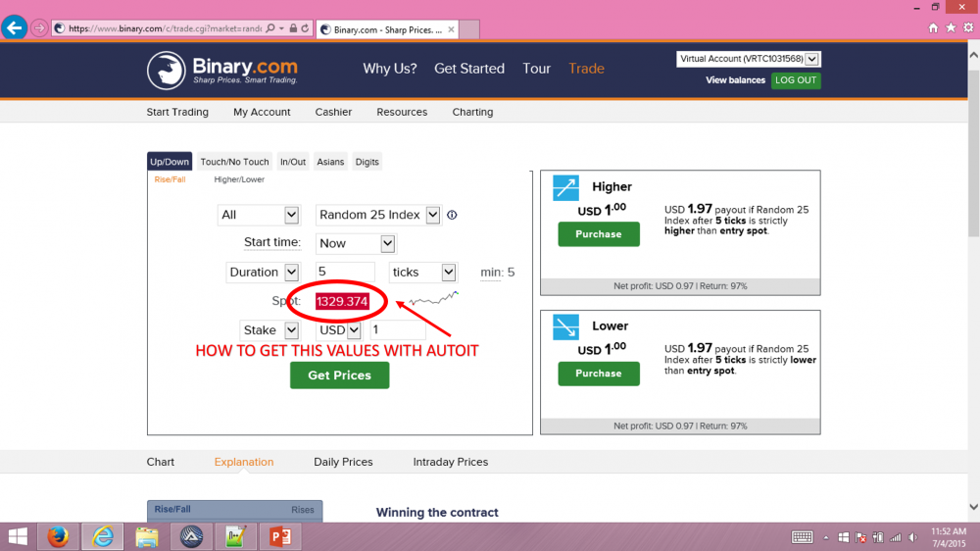Switch to Higher/Lower sub-tab
This screenshot has height=551, width=980.
(x=239, y=179)
